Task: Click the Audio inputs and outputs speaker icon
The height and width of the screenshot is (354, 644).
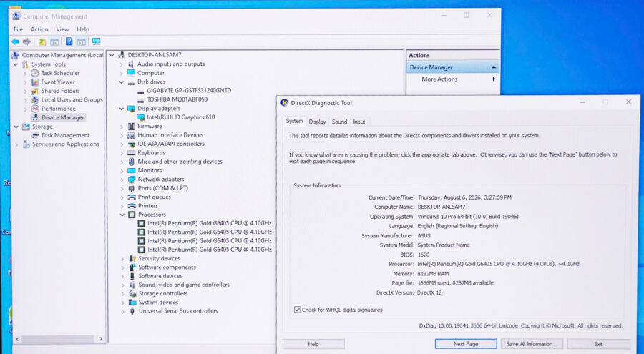Action: [x=131, y=64]
